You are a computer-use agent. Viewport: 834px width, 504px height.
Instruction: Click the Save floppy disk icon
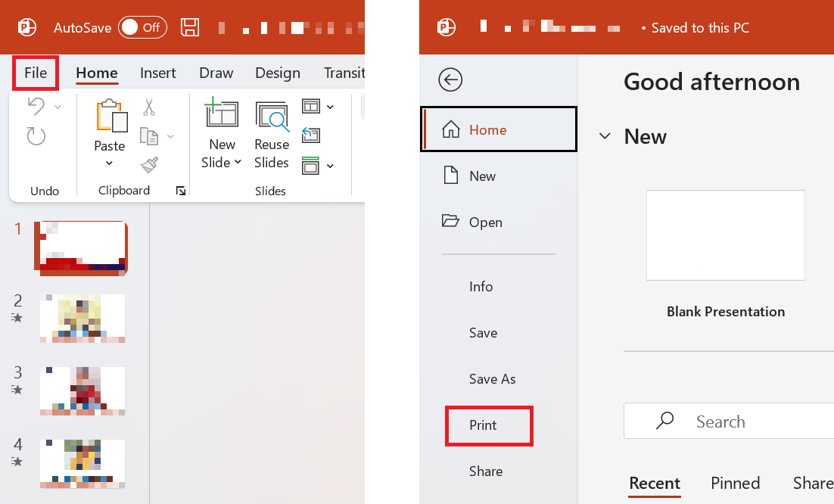(190, 27)
